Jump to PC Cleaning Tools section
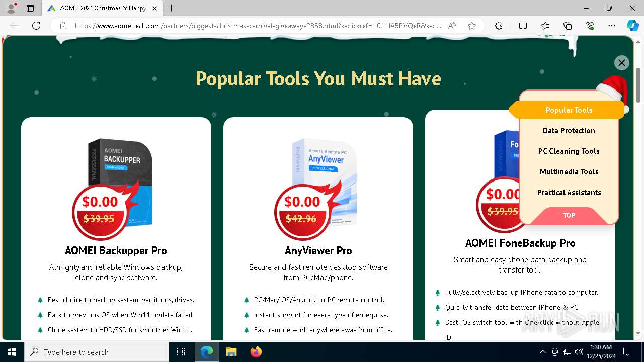The height and width of the screenshot is (362, 644). (x=569, y=151)
